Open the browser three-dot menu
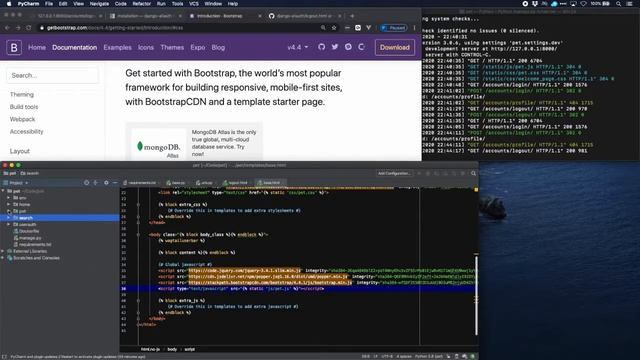Image resolution: width=640 pixels, height=360 pixels. (x=414, y=28)
